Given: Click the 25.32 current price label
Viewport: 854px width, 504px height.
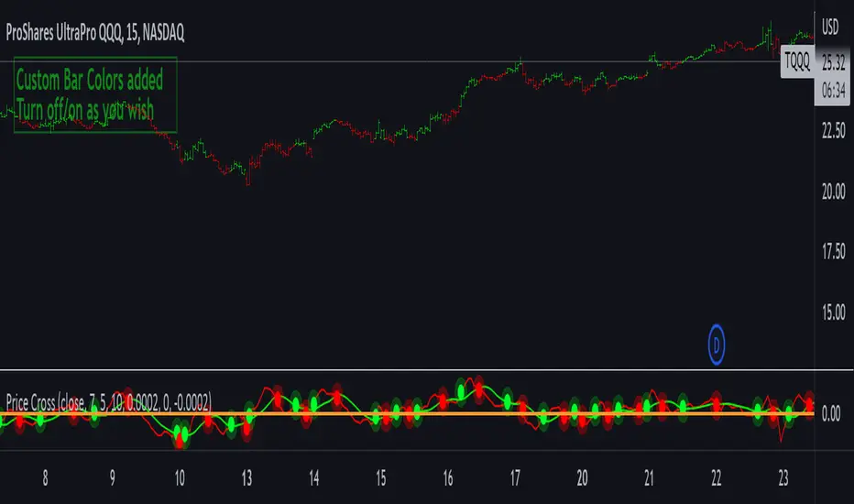Looking at the screenshot, I should point(833,62).
